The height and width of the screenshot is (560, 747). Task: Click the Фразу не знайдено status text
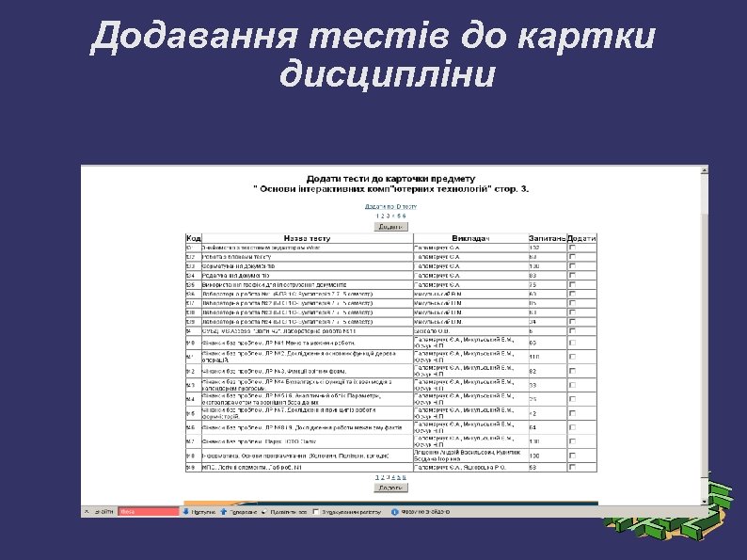coord(425,512)
